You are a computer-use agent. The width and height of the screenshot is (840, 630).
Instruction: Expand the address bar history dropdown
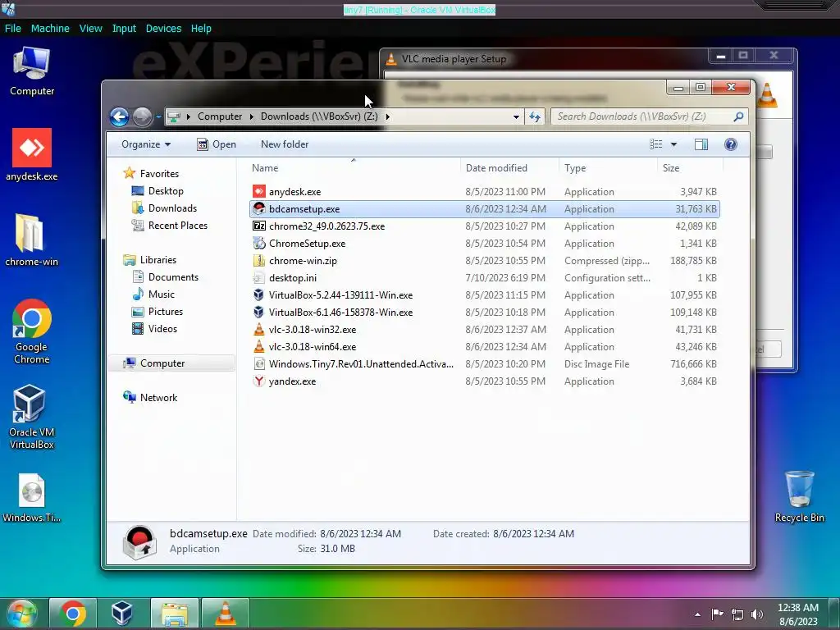pos(516,116)
